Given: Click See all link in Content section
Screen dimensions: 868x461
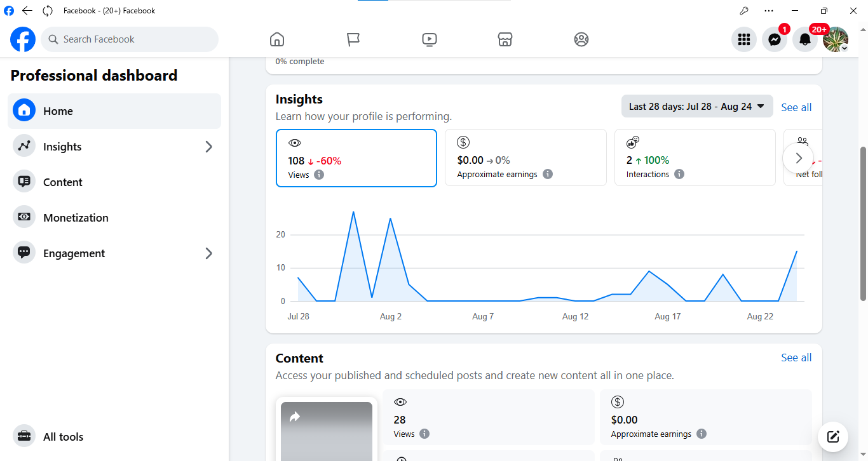Looking at the screenshot, I should 796,357.
